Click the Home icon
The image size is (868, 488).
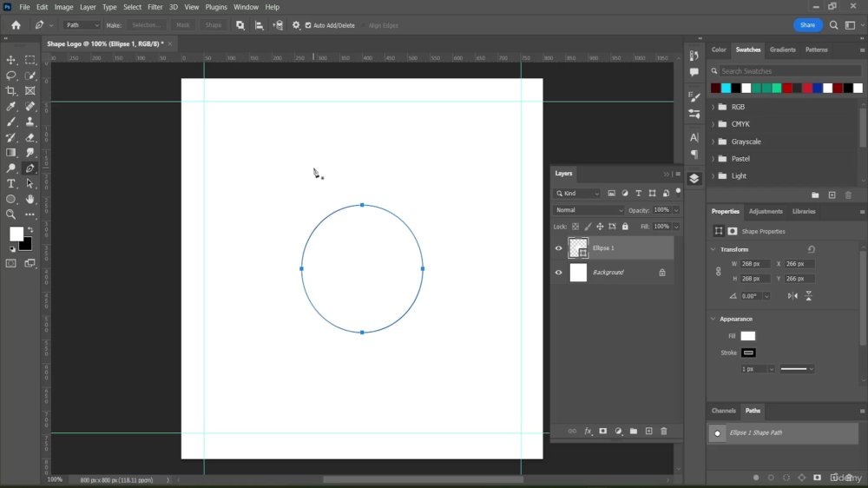(16, 25)
